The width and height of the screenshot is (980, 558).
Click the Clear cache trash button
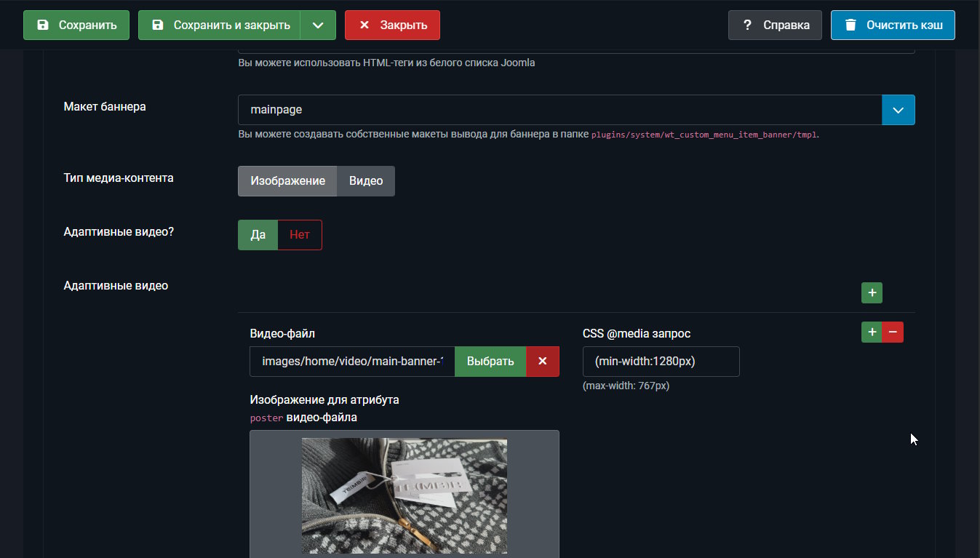point(893,25)
